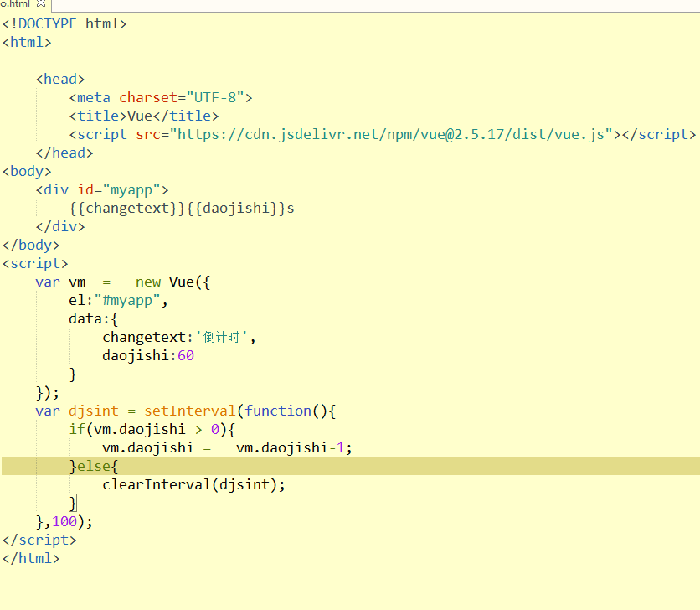The width and height of the screenshot is (700, 610).
Task: Click the <title>Vue</title> line
Action: point(144,116)
